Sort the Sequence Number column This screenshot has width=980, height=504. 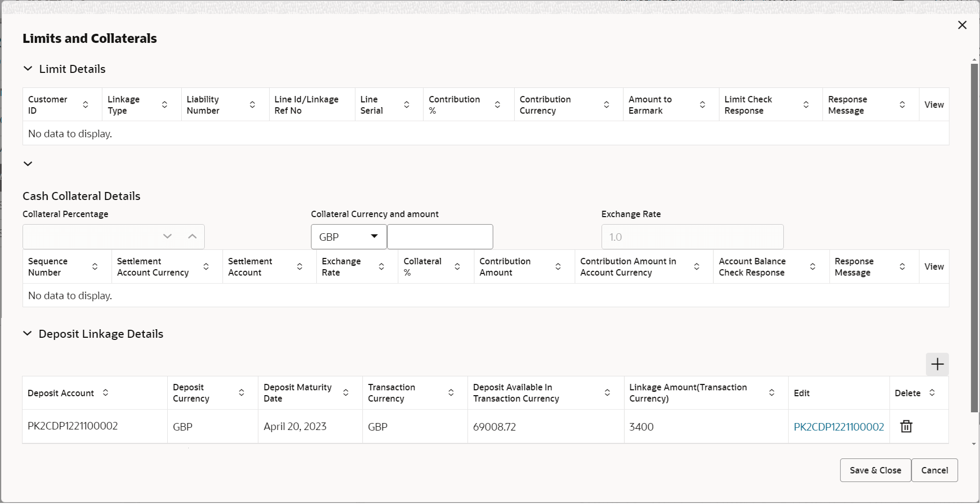click(95, 266)
